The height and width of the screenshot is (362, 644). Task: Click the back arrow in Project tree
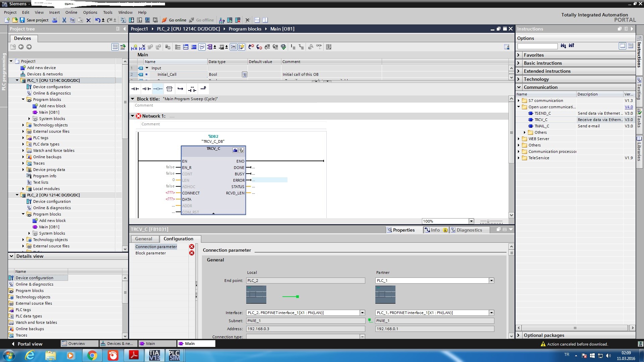point(21,47)
